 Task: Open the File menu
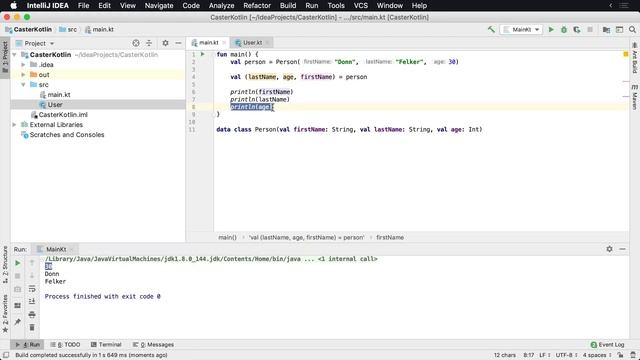pos(83,6)
